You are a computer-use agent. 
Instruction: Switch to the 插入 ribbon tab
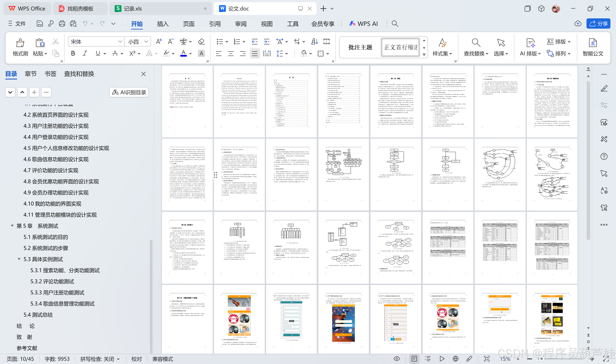tap(163, 24)
